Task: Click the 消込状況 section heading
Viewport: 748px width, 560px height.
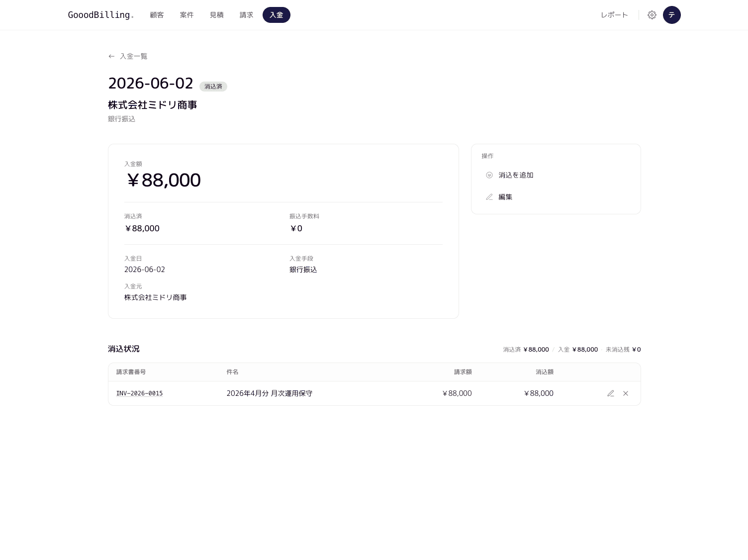Action: click(x=124, y=349)
